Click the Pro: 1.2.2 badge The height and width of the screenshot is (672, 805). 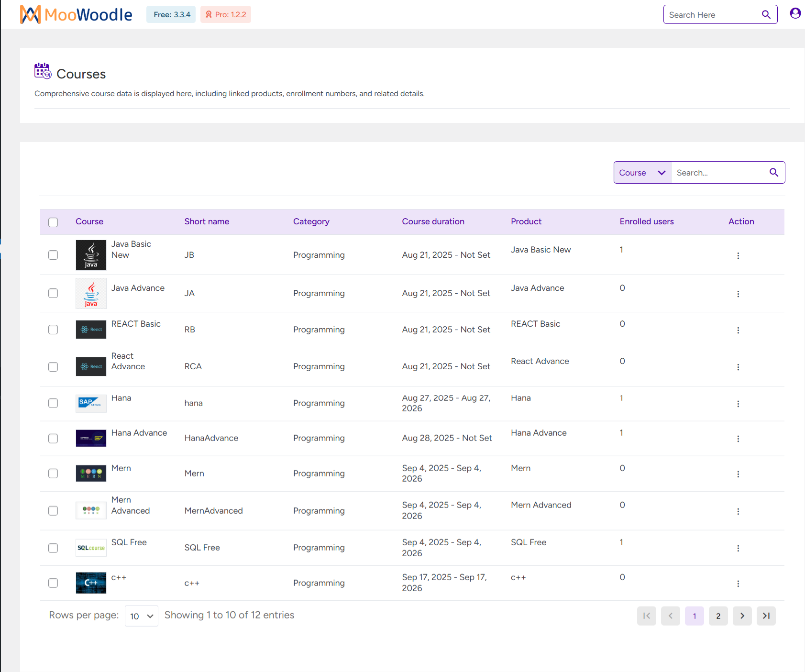coord(225,14)
